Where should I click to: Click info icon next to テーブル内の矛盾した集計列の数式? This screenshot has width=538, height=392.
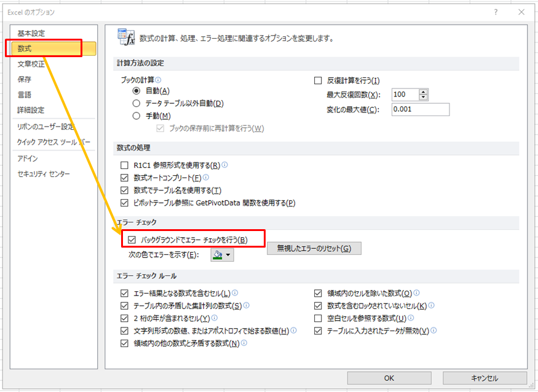[247, 305]
